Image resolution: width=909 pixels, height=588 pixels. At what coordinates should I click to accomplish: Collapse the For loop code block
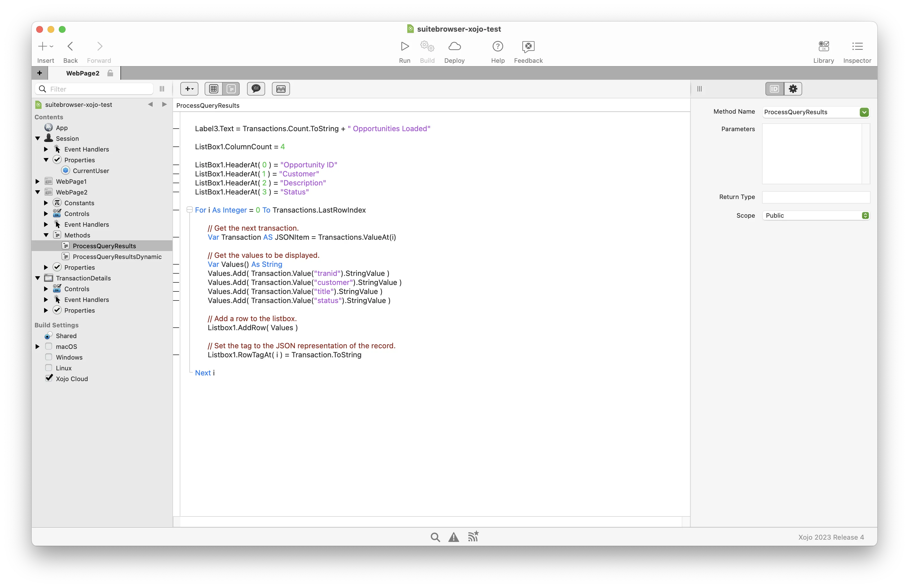[x=189, y=210]
